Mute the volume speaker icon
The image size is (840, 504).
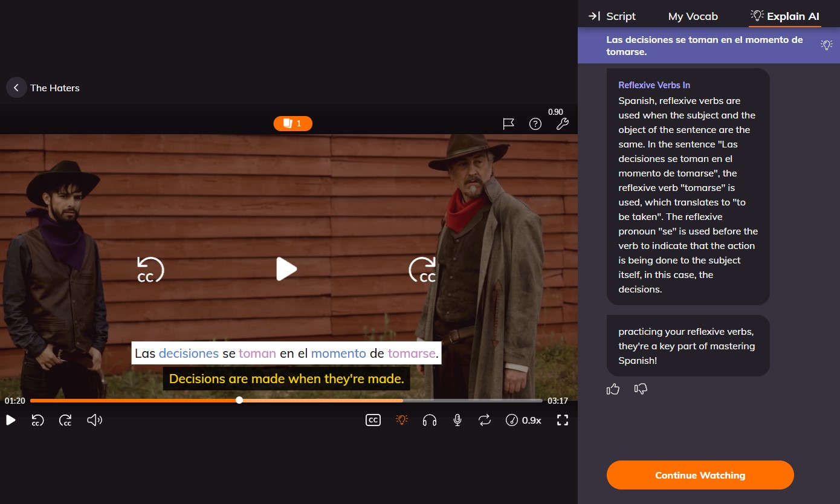pyautogui.click(x=94, y=420)
